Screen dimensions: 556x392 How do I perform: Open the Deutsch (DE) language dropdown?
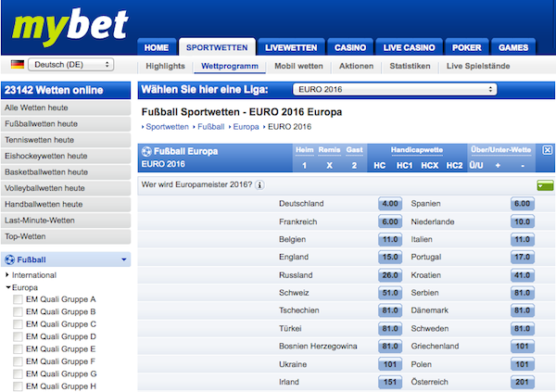(x=71, y=65)
